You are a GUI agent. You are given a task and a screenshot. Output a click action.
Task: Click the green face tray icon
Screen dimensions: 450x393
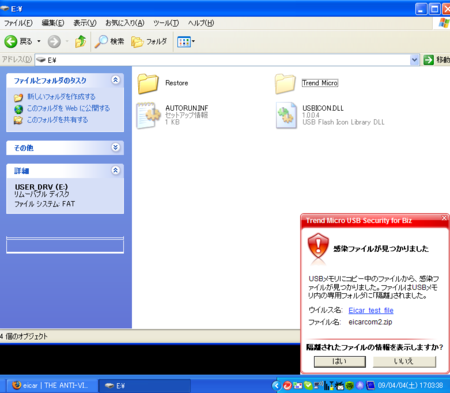click(349, 386)
